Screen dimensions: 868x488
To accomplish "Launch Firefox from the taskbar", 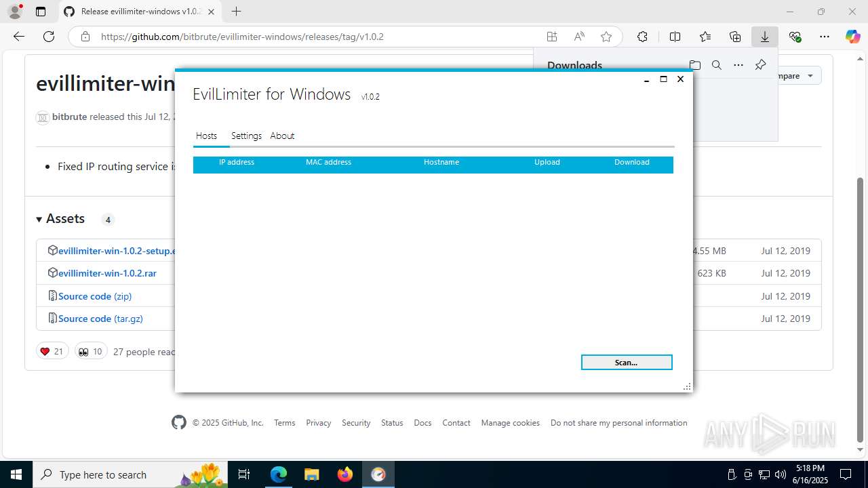I will click(345, 474).
